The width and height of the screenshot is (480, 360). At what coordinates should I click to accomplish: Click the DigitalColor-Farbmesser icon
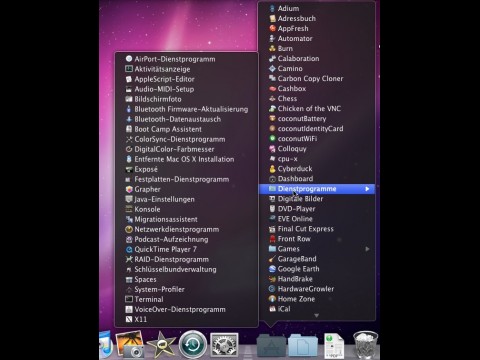[129, 149]
